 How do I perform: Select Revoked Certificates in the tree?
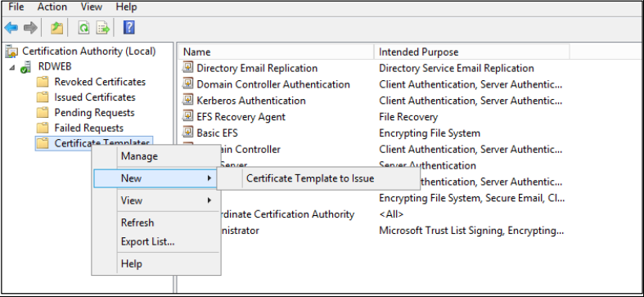coord(100,82)
